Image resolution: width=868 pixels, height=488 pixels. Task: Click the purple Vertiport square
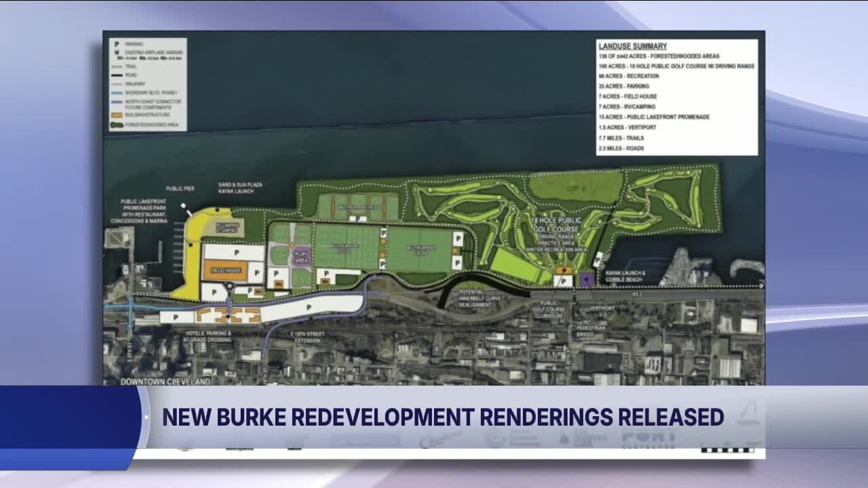(585, 279)
